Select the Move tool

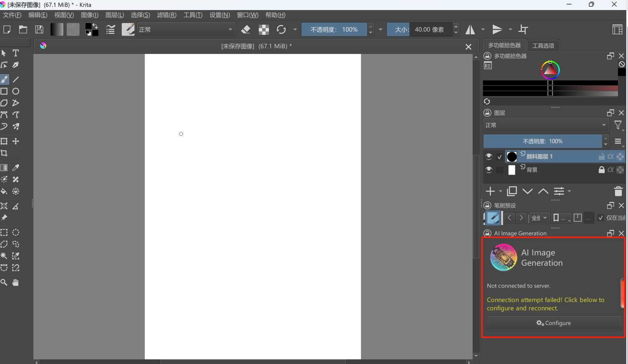click(16, 141)
